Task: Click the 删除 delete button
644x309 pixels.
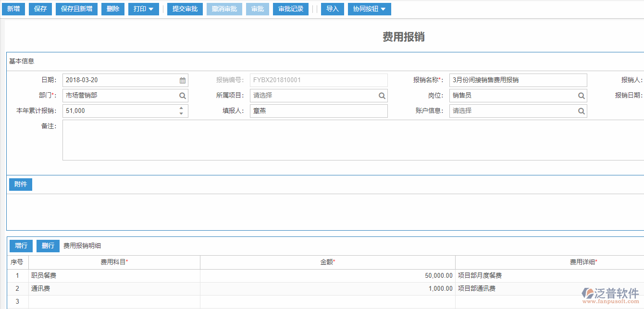Action: [112, 9]
